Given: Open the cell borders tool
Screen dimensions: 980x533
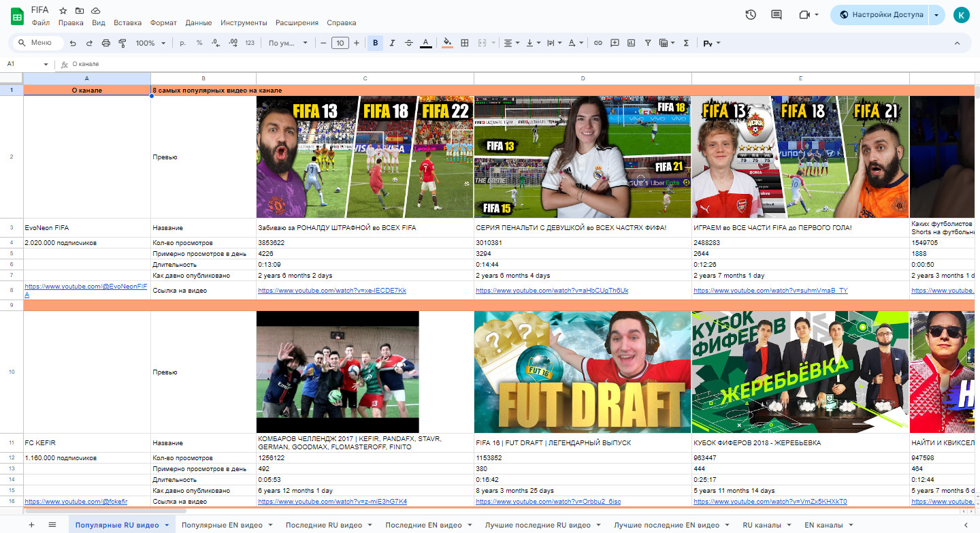Looking at the screenshot, I should 465,43.
